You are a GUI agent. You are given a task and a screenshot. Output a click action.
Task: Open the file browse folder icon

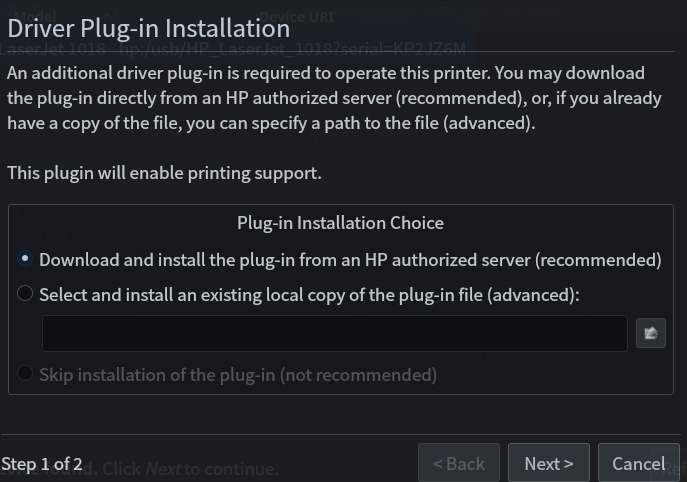(651, 333)
